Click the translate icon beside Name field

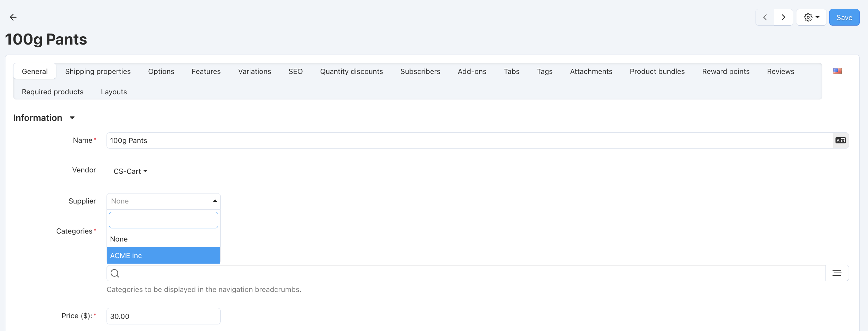pyautogui.click(x=840, y=140)
